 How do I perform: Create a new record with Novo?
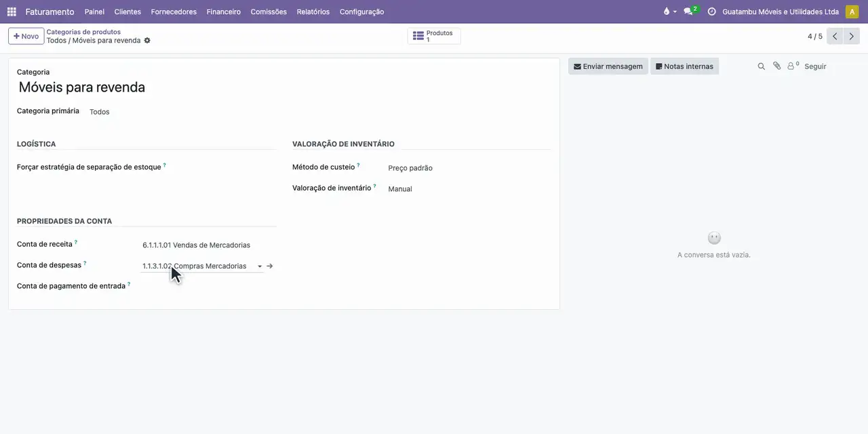click(x=26, y=36)
